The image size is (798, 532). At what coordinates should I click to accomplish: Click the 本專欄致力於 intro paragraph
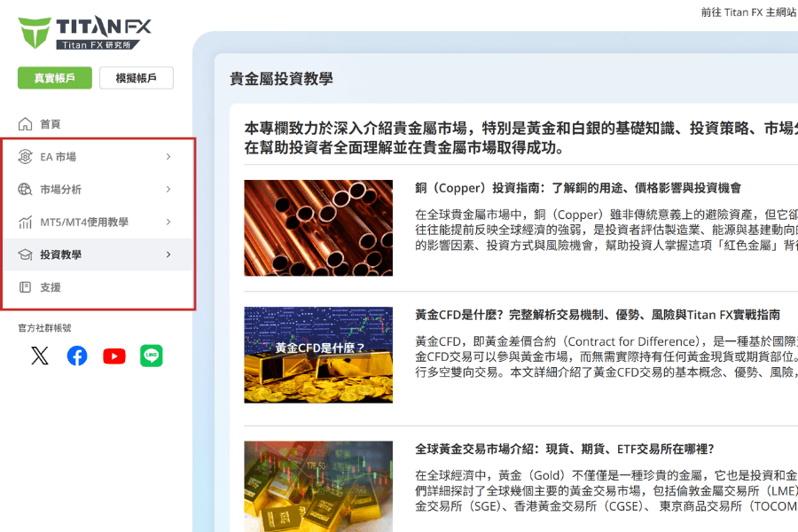click(520, 137)
